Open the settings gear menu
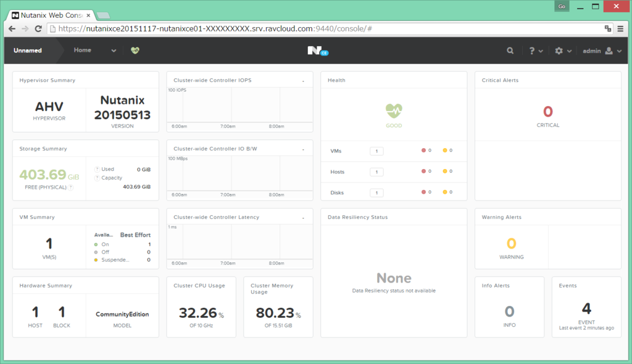Image resolution: width=632 pixels, height=364 pixels. click(563, 51)
